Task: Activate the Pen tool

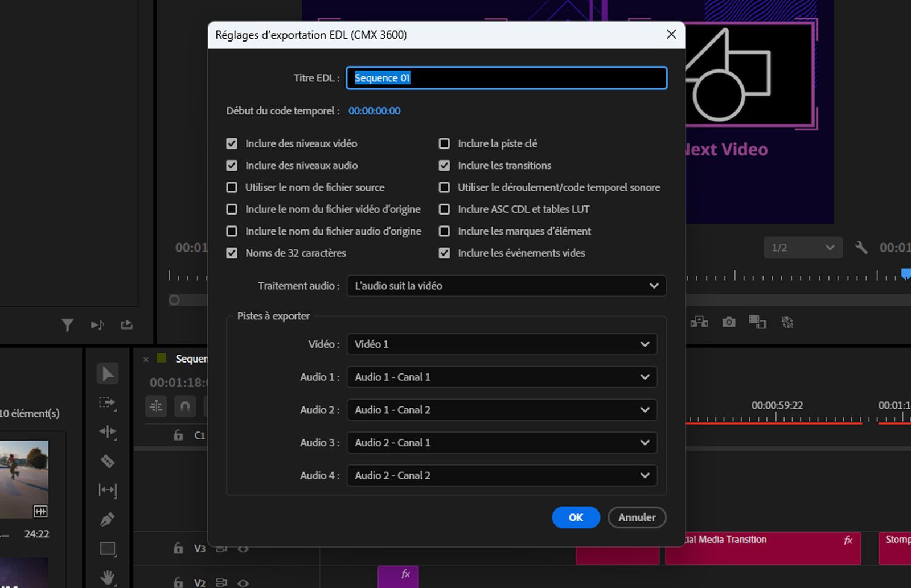Action: coord(107,519)
